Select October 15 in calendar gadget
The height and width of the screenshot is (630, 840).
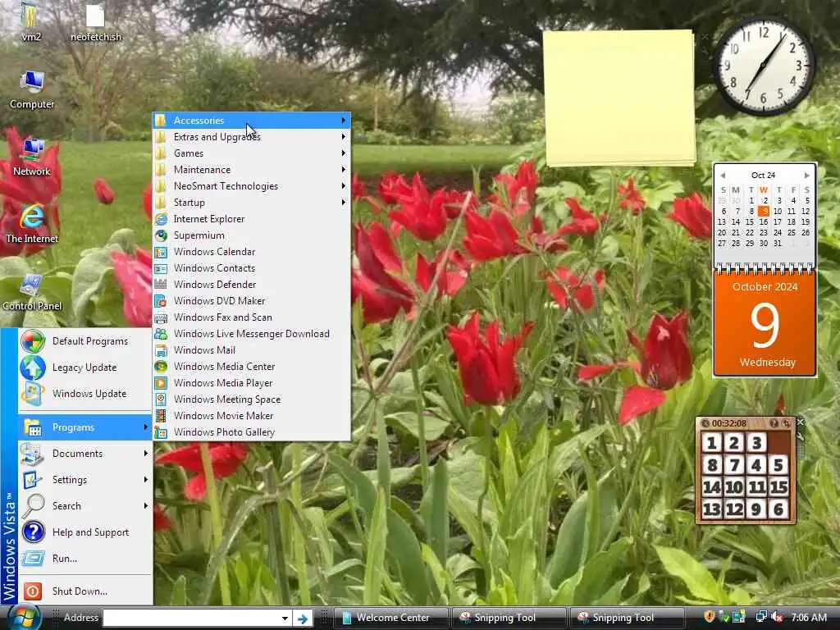[750, 221]
